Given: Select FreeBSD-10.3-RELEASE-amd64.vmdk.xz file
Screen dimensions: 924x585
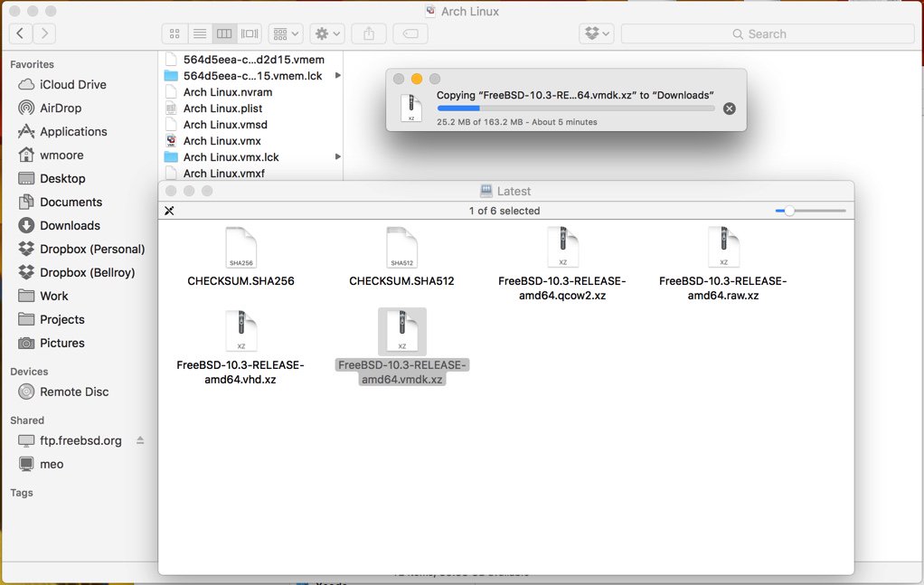Looking at the screenshot, I should 402,347.
